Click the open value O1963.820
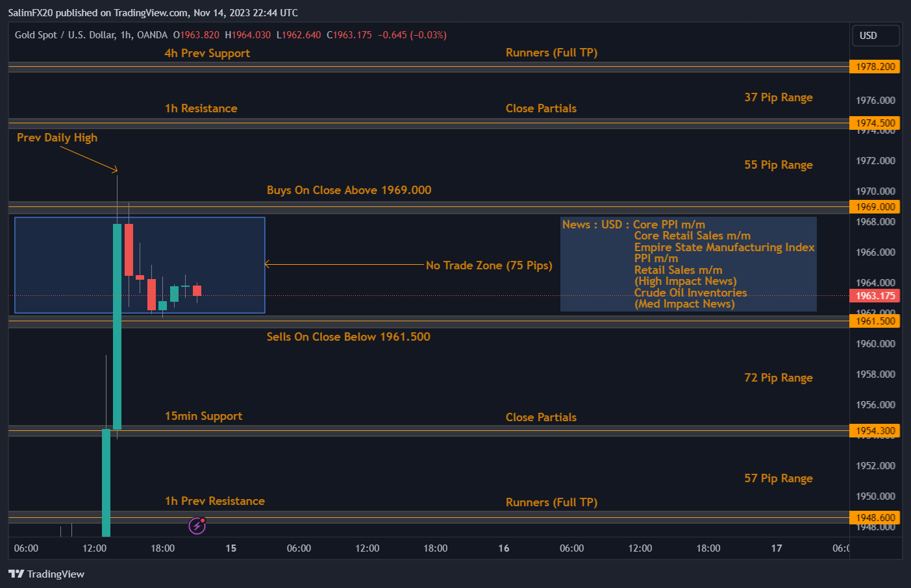Screen dimensions: 911x588 196,35
